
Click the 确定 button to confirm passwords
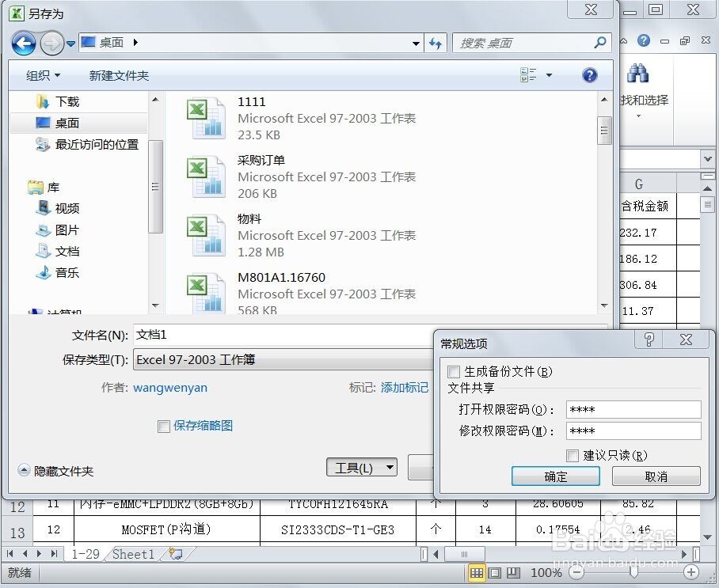click(556, 476)
